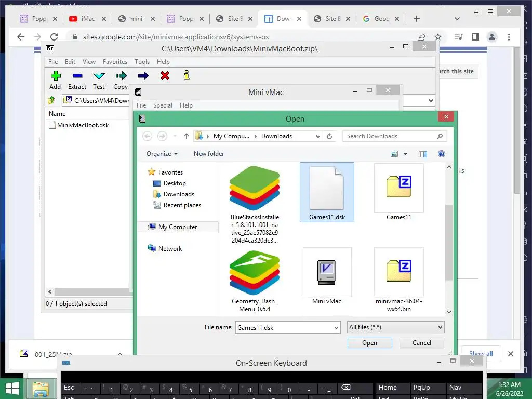Open the view options dropdown arrow
This screenshot has height=399, width=532.
(405, 154)
